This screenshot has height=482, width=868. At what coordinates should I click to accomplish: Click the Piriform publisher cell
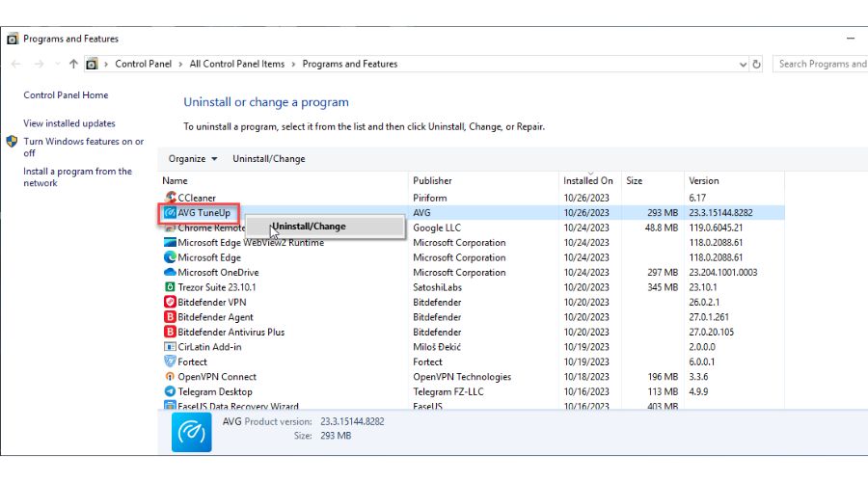coord(429,199)
